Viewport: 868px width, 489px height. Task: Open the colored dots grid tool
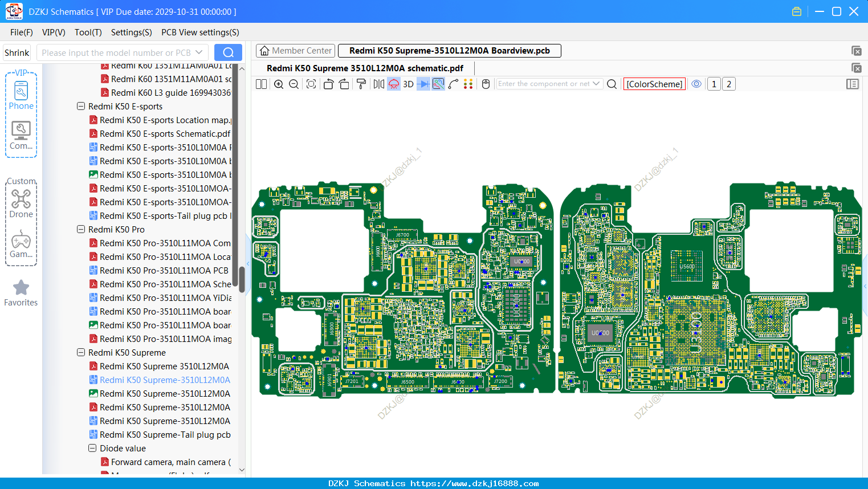(x=468, y=84)
